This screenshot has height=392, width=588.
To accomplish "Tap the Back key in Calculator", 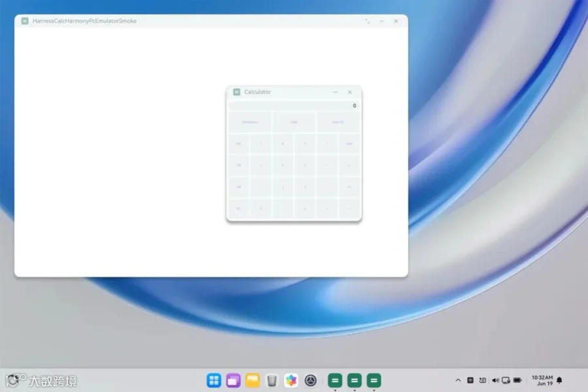I will [x=349, y=144].
